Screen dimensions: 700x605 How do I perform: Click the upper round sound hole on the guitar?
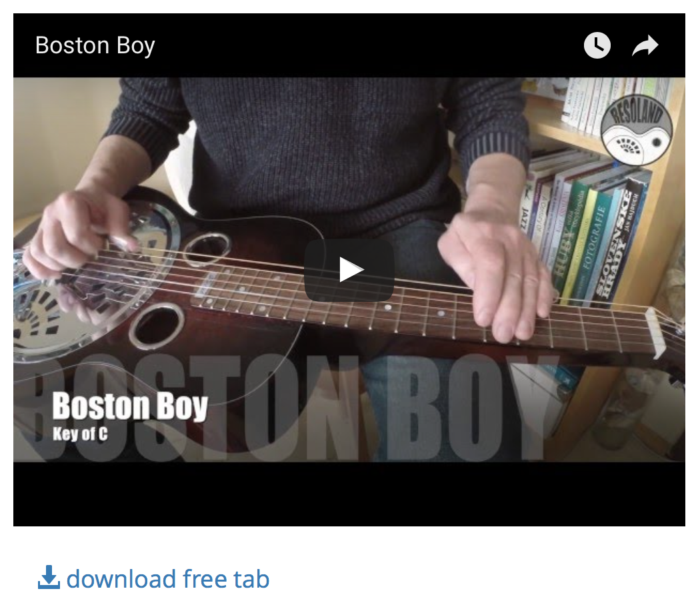[x=207, y=248]
